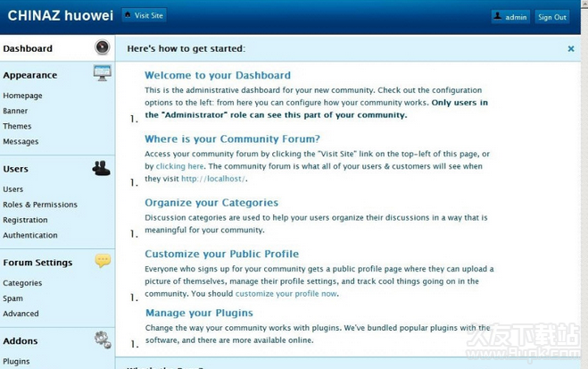Open Where is your Community Forum link
588x369 pixels.
(x=232, y=138)
